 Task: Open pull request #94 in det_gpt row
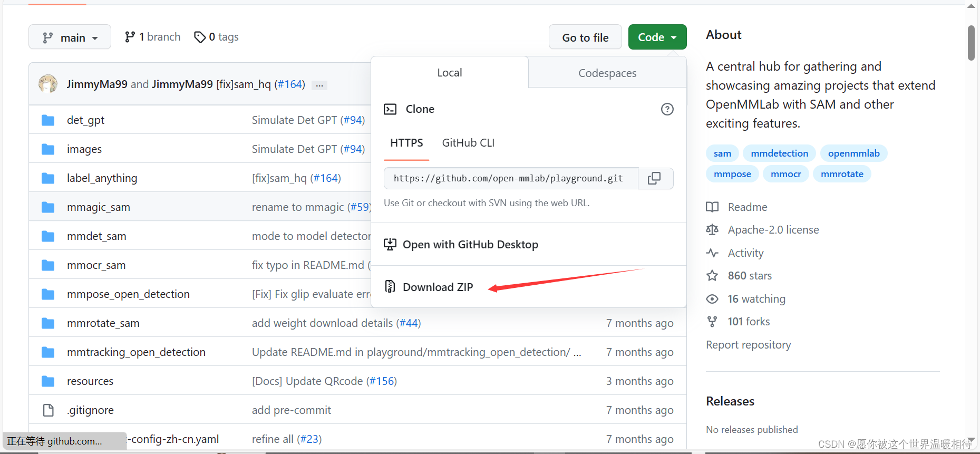(x=352, y=120)
